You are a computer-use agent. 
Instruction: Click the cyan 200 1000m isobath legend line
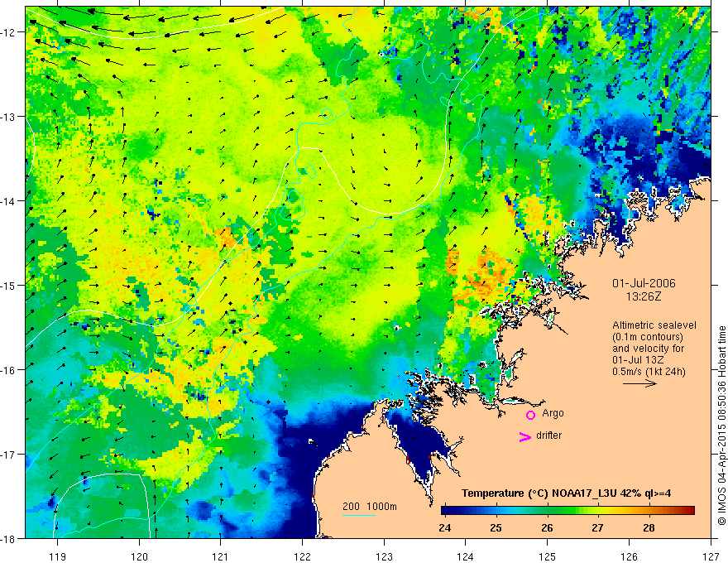coord(359,515)
